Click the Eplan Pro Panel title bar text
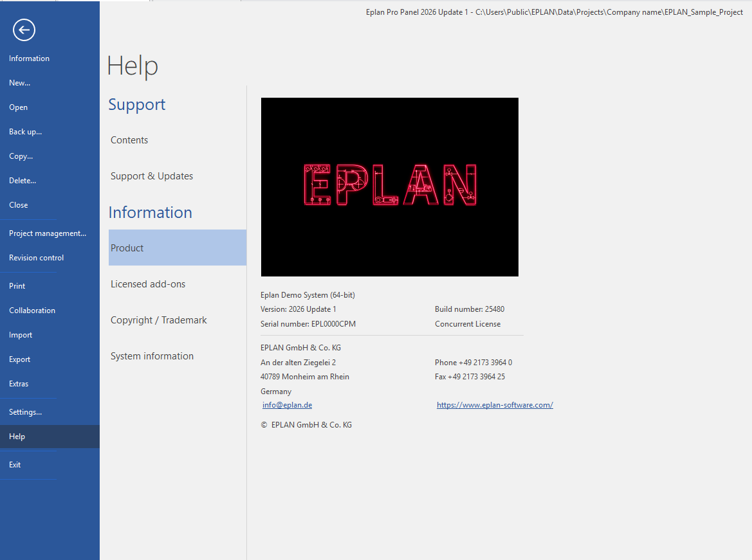The width and height of the screenshot is (752, 560). (555, 12)
